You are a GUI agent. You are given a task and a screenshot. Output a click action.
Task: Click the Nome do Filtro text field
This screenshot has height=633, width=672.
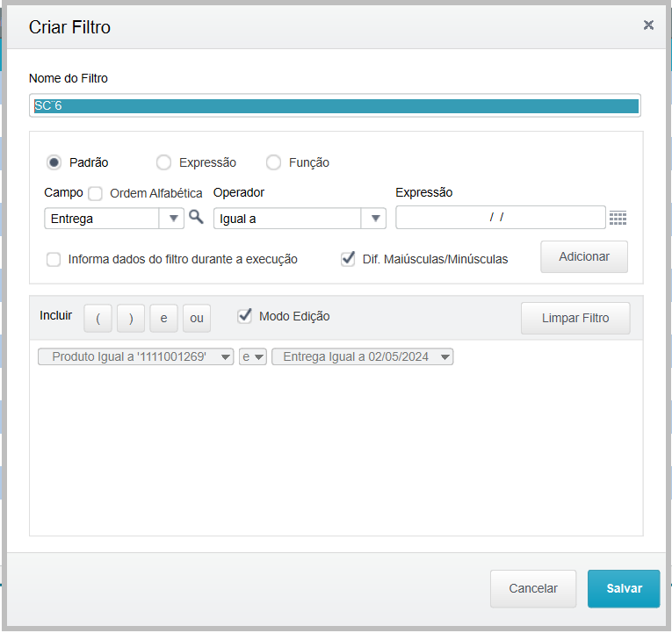[x=335, y=105]
